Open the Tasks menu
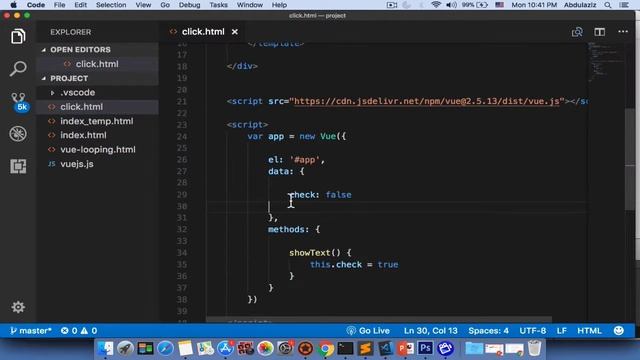The width and height of the screenshot is (640, 360). pos(218,5)
